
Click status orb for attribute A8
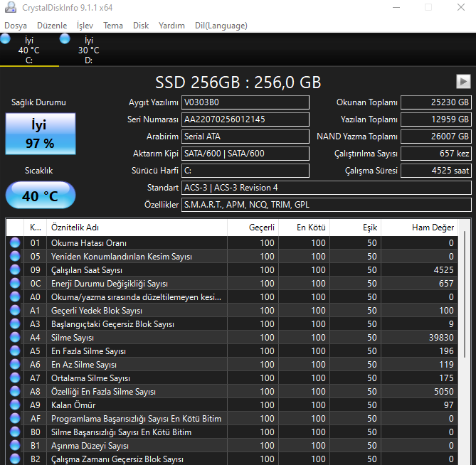tap(15, 391)
